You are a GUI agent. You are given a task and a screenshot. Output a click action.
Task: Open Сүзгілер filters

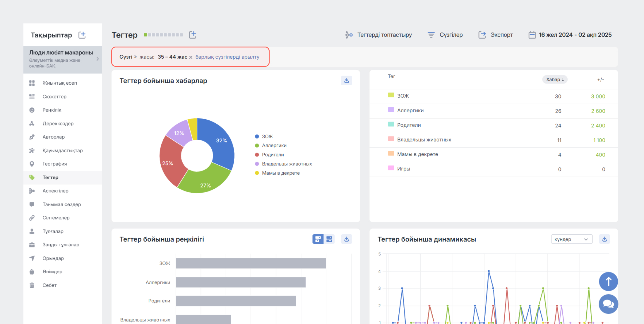tap(445, 35)
